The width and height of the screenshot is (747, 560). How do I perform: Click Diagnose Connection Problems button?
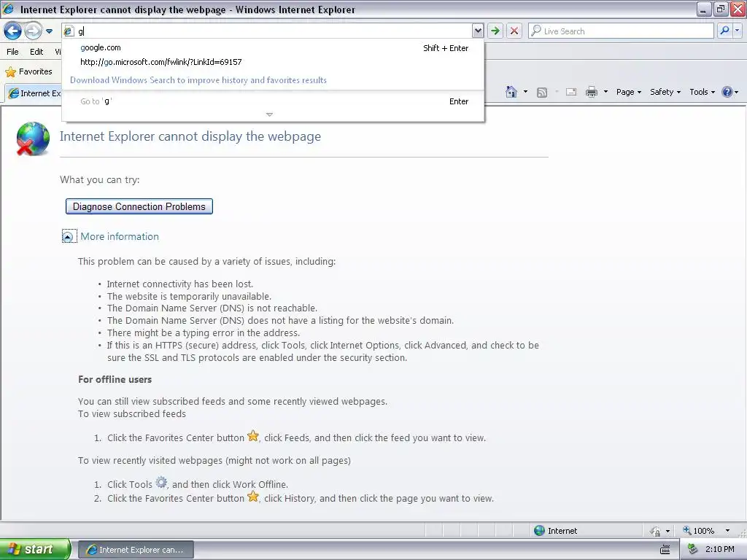click(x=139, y=206)
